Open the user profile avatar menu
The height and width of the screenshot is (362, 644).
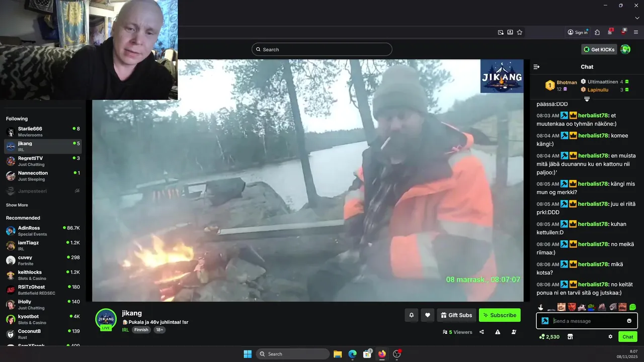click(x=625, y=49)
